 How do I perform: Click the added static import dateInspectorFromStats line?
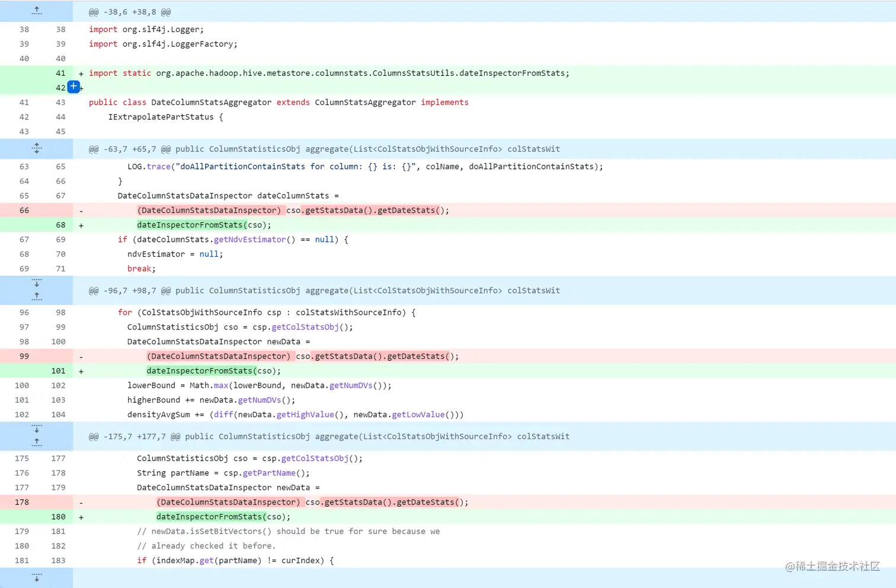[x=329, y=73]
